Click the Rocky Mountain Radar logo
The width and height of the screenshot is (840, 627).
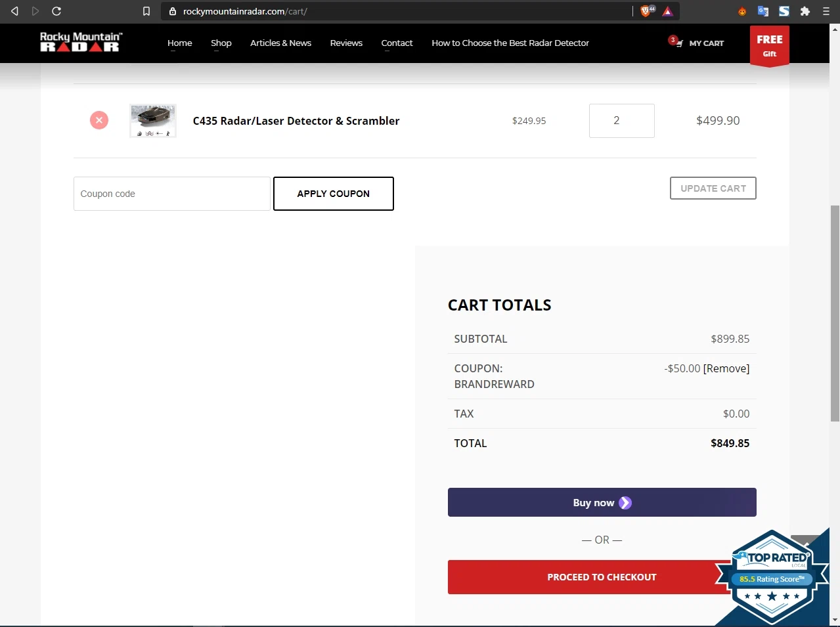pos(81,42)
